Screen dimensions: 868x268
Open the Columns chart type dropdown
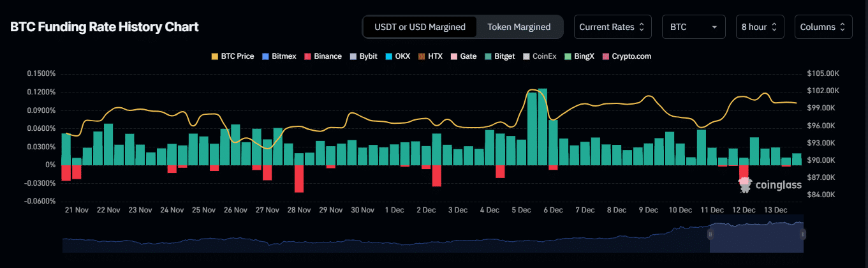coord(823,27)
